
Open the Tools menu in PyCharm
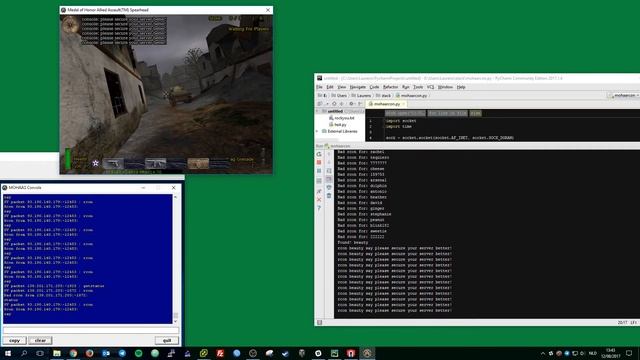click(x=418, y=87)
